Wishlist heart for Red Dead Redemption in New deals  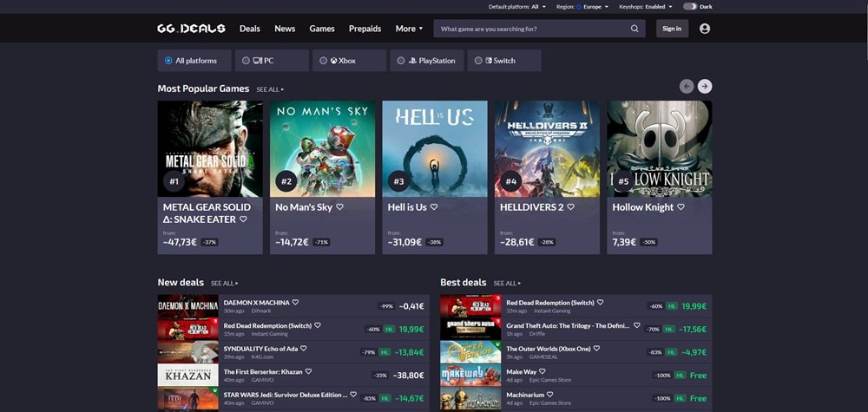[317, 326]
